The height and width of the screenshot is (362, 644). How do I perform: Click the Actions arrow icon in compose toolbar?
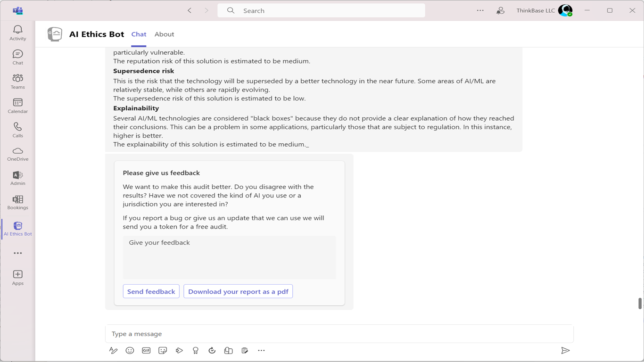179,350
